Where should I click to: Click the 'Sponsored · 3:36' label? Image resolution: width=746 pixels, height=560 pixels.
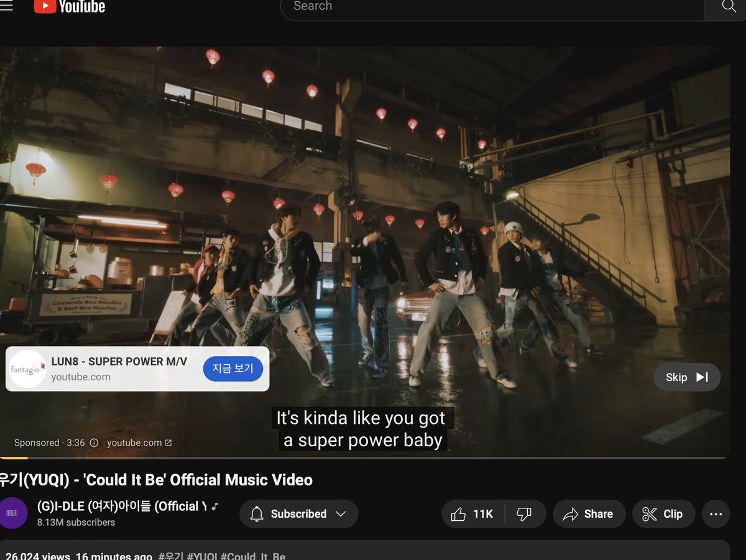(x=50, y=443)
